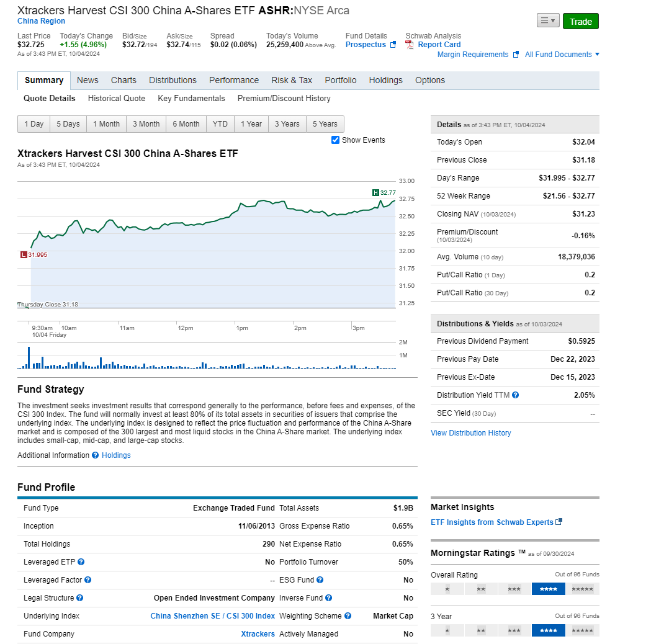Click the external link icon after ETF Insights
The width and height of the screenshot is (651, 644).
559,521
